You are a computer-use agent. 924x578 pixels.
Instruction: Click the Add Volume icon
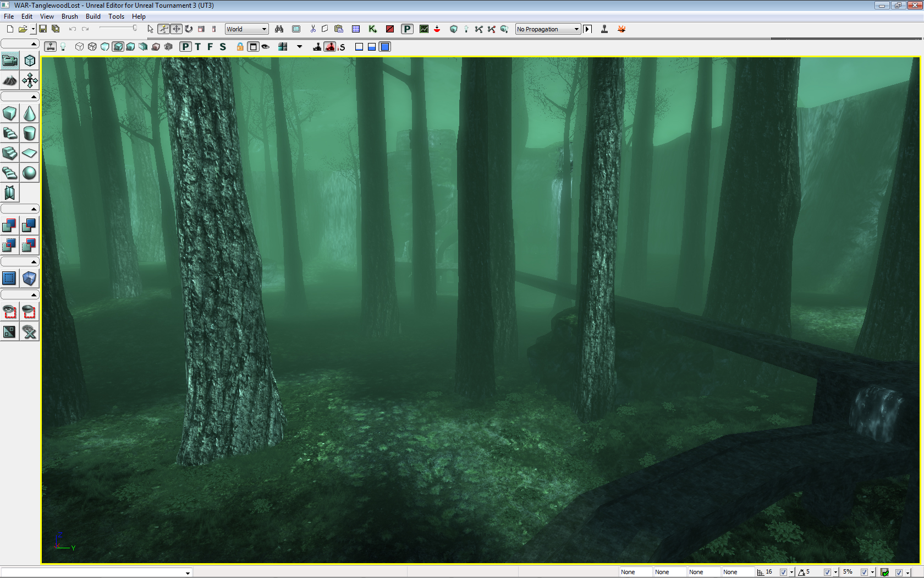click(30, 279)
